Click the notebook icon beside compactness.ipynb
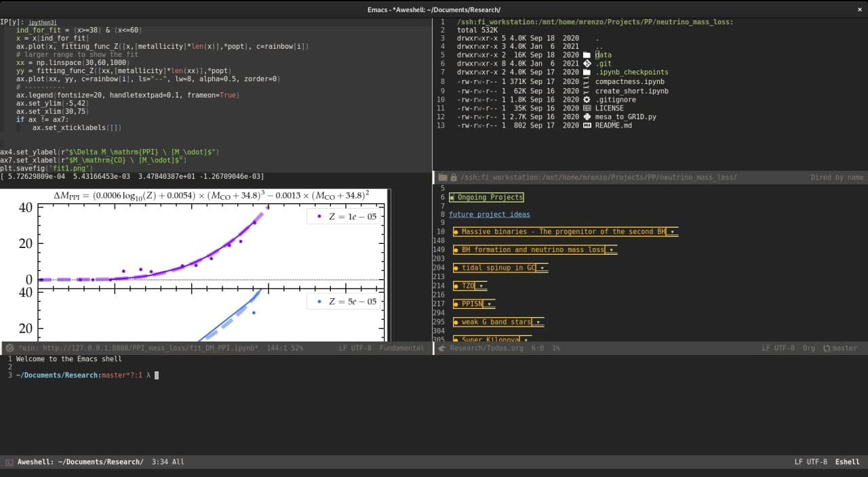868x477 pixels. (x=587, y=81)
